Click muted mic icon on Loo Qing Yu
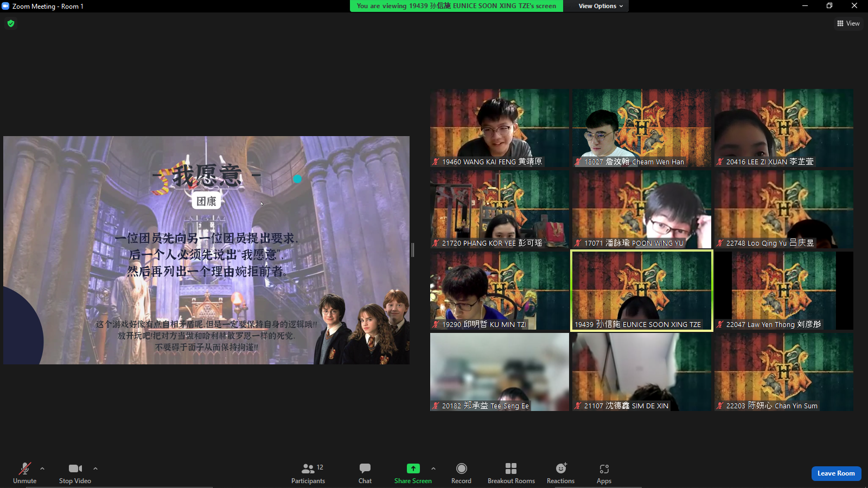 [x=720, y=243]
